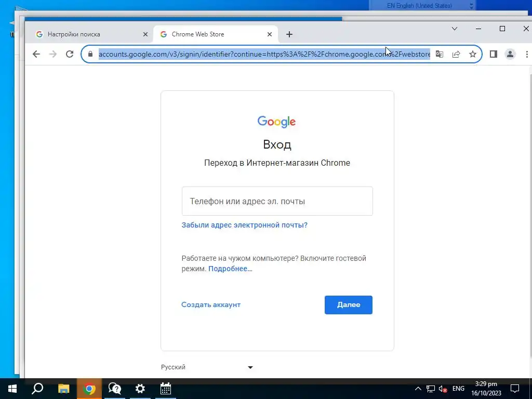This screenshot has width=532, height=399.
Task: Open the Chrome three-dot menu
Action: click(x=527, y=54)
